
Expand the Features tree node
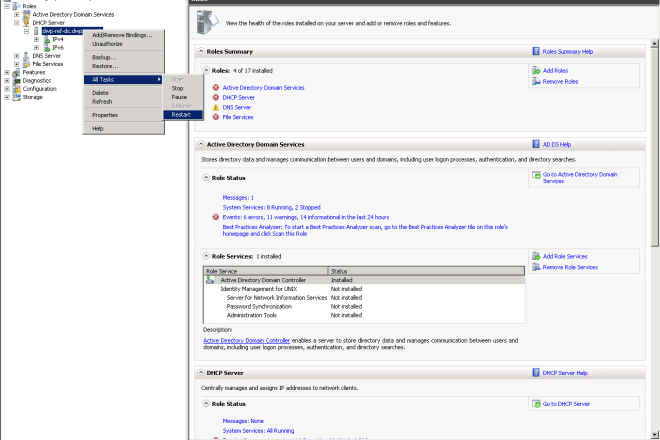[6, 72]
